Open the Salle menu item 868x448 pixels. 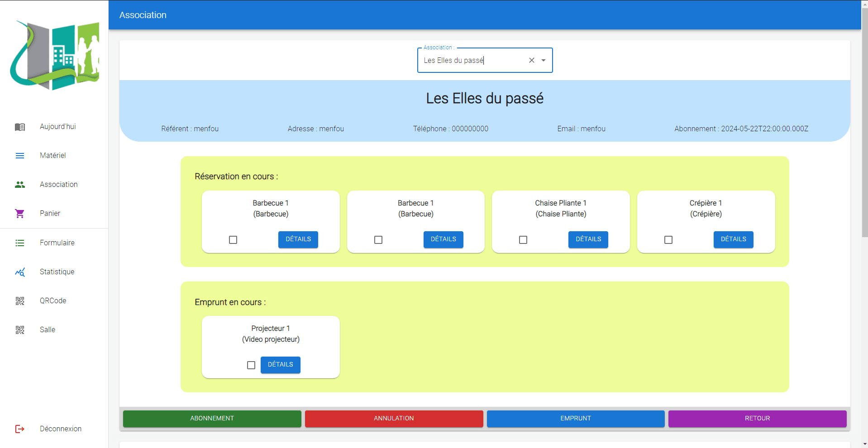click(48, 330)
